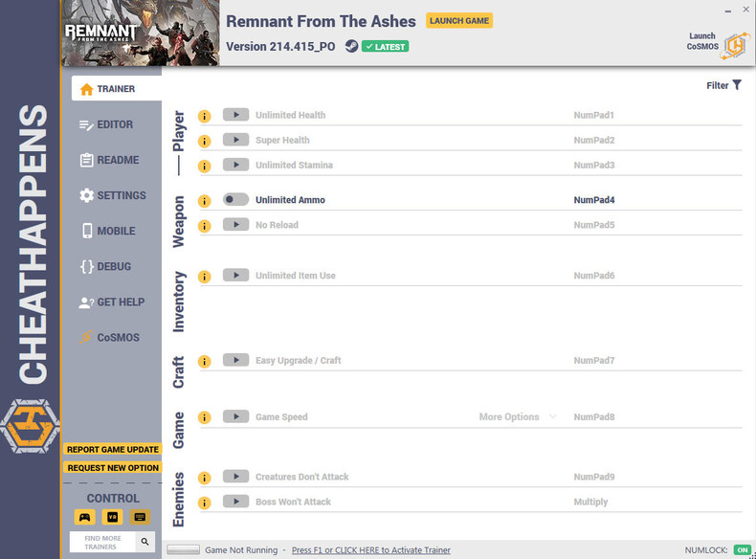Click the status progress bar beside Game Not Running

point(183,549)
